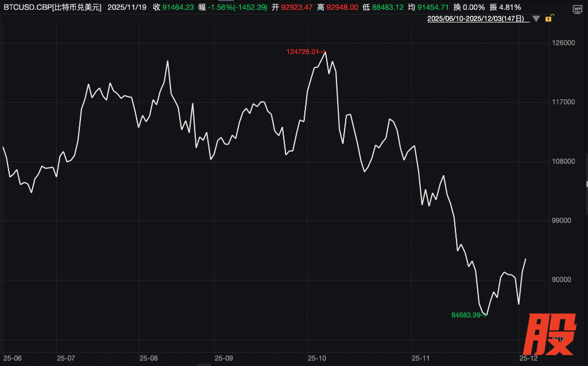Click the -1.56% change percentage value
This screenshot has width=588, height=366.
pyautogui.click(x=221, y=7)
